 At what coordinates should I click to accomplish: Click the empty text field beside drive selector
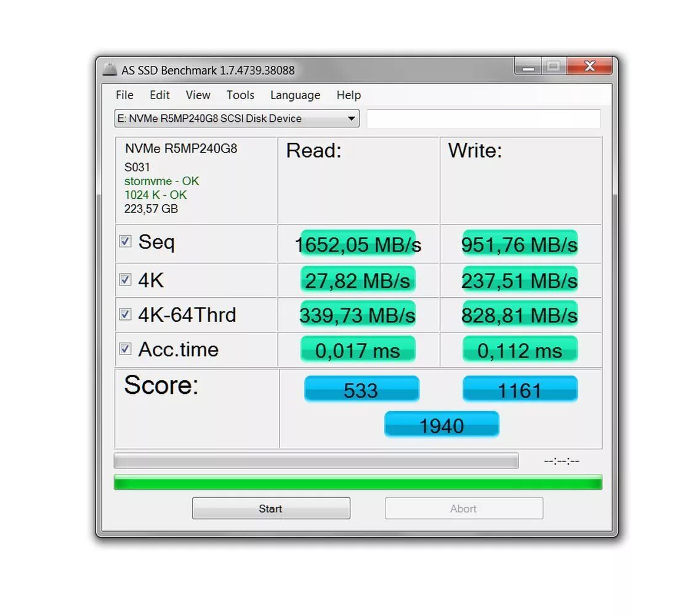point(484,119)
